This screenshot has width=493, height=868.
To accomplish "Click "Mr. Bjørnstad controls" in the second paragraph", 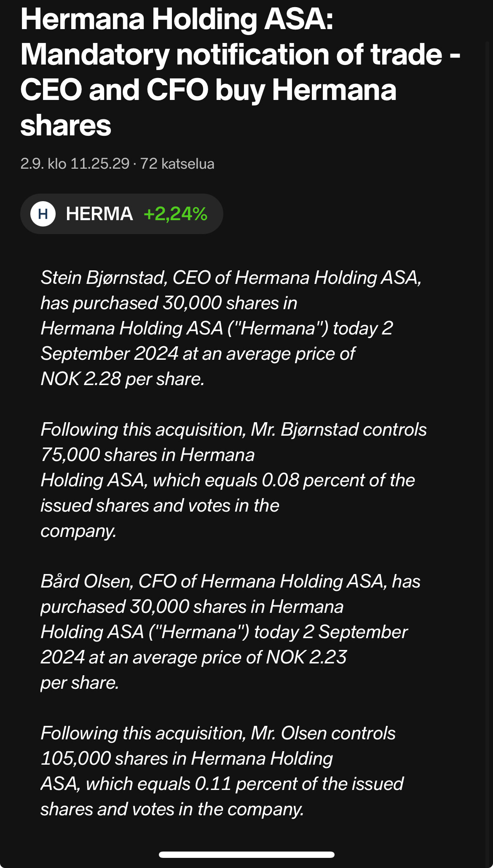I will (339, 430).
